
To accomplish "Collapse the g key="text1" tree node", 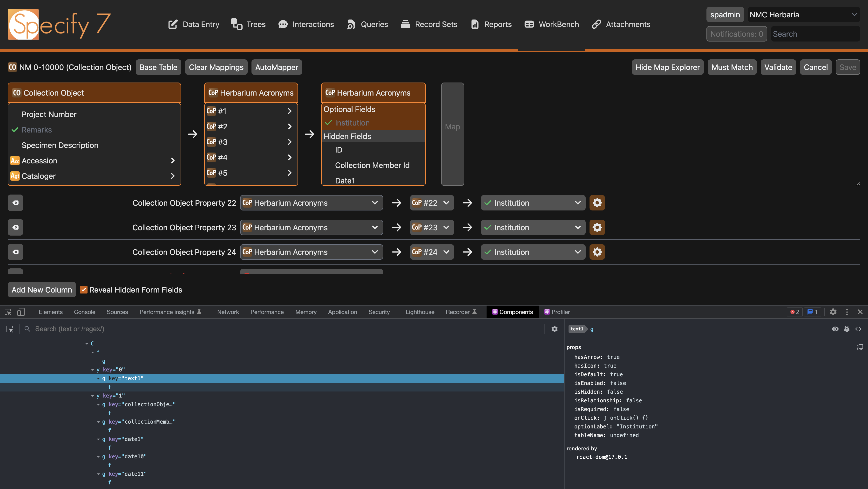I will (x=98, y=378).
